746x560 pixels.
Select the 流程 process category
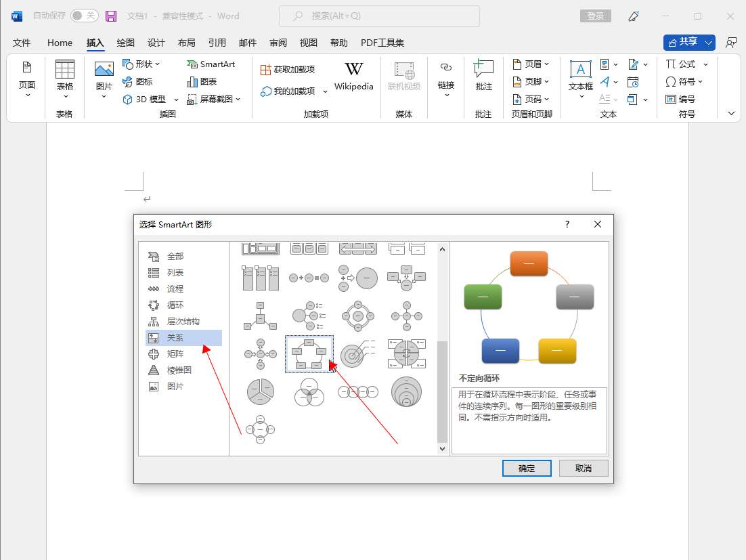(x=183, y=288)
